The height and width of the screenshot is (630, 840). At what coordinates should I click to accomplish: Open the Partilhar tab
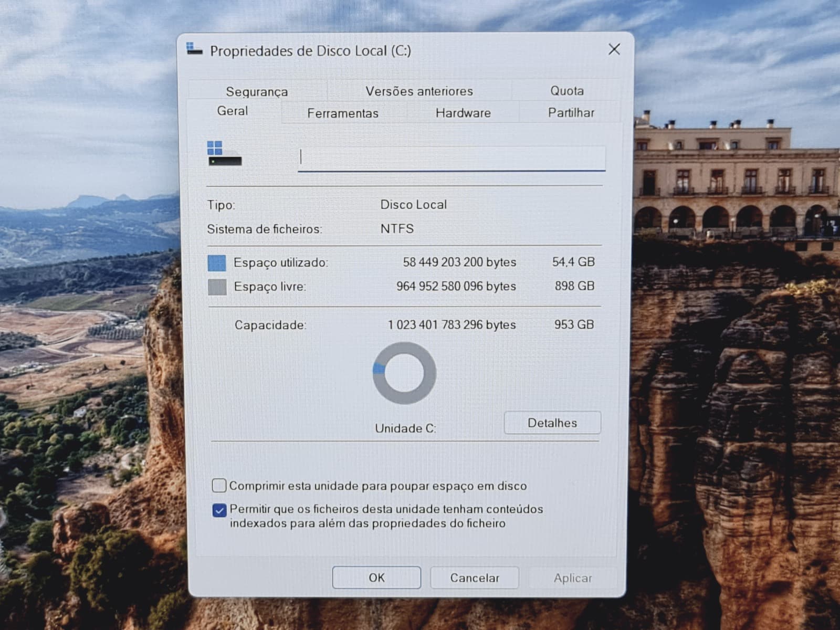pos(571,112)
